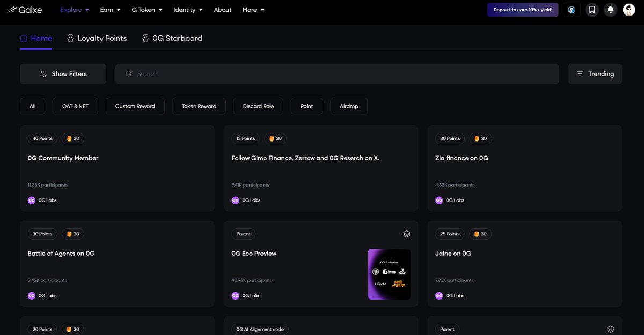Click the 30 reward badge on Zia finance card

481,138
